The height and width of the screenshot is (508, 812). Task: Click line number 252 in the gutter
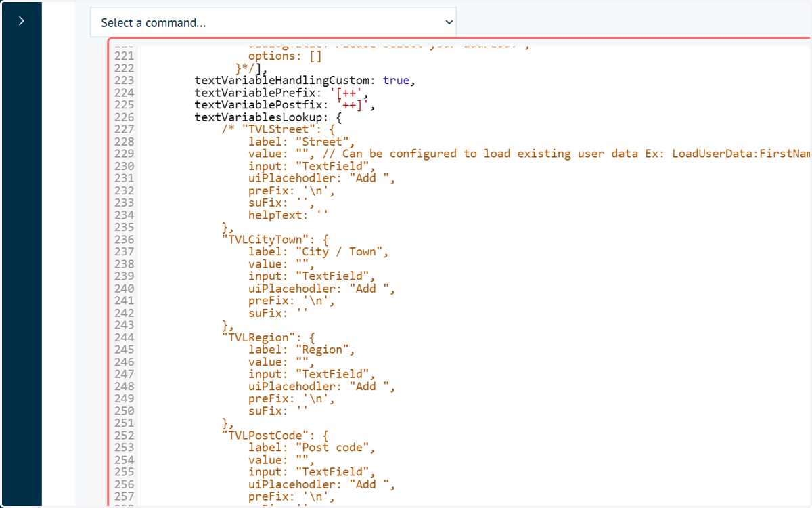(x=125, y=436)
